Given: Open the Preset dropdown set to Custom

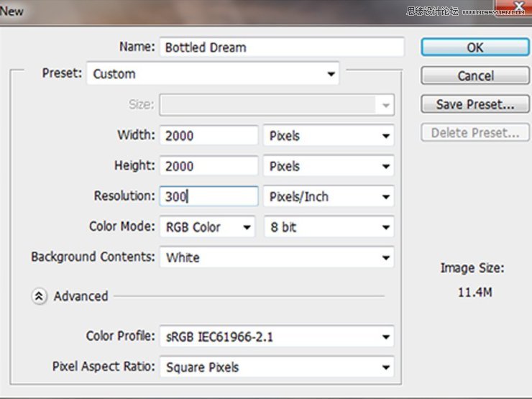Looking at the screenshot, I should tap(213, 74).
